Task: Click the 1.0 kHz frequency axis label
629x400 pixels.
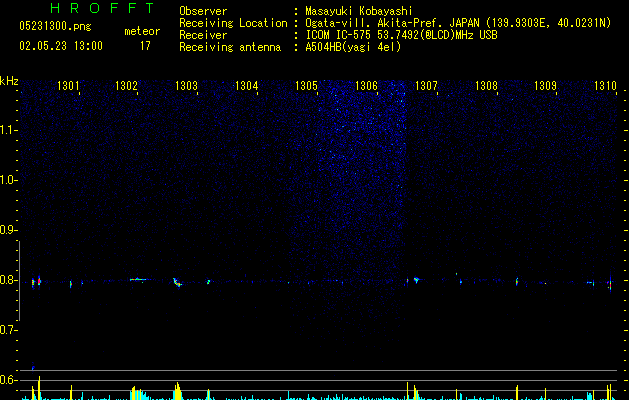Action: [8, 180]
